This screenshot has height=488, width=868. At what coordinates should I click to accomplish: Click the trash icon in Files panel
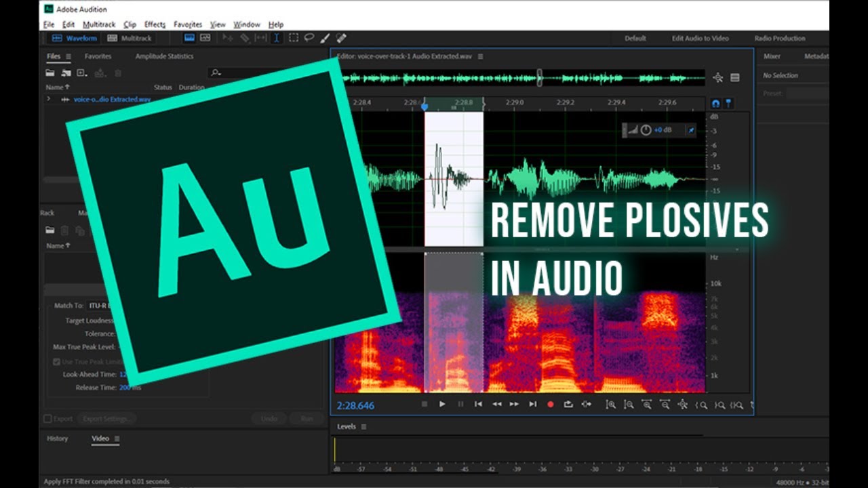coord(118,73)
